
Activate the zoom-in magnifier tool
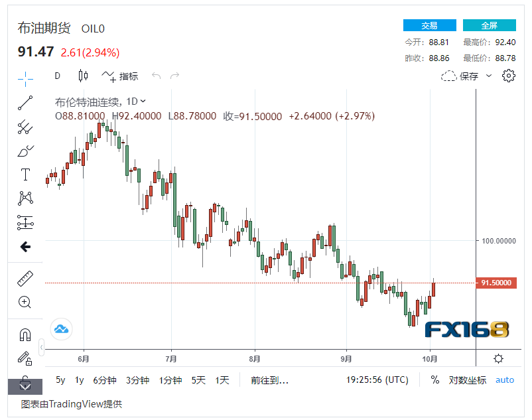tap(25, 302)
